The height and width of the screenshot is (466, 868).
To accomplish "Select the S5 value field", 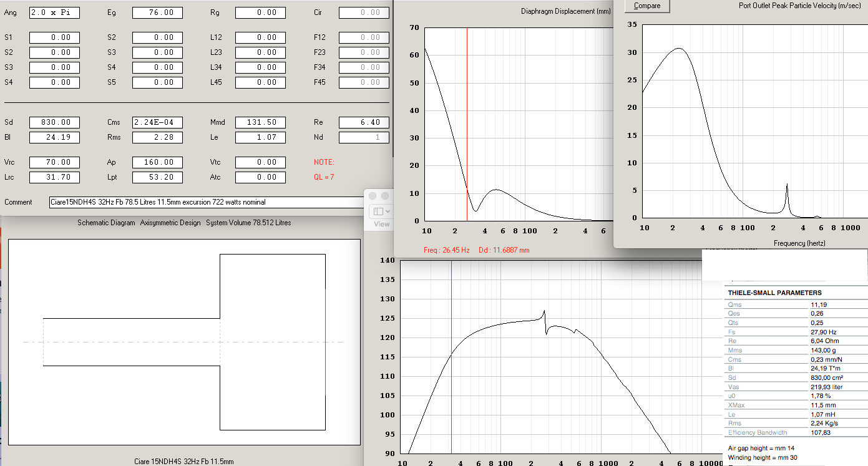I will point(157,82).
